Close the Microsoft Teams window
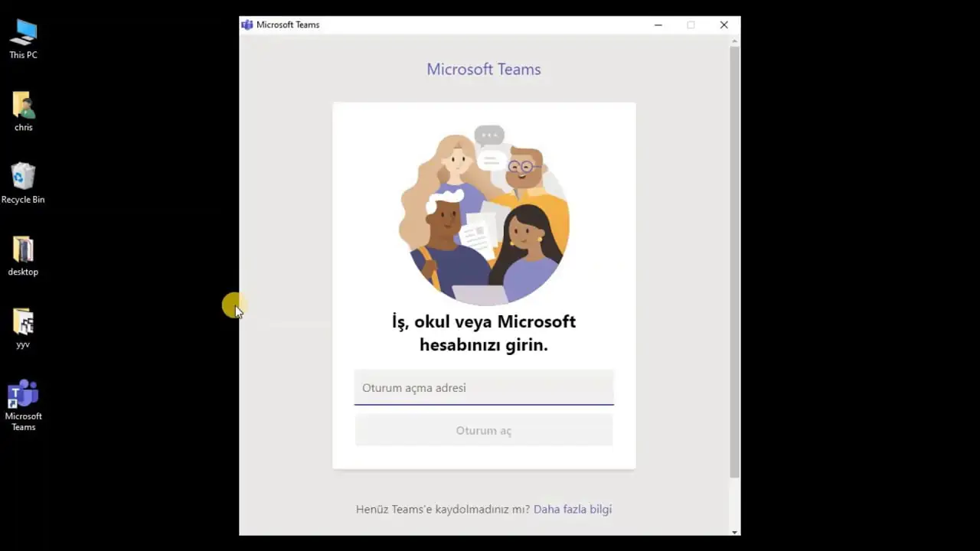The image size is (980, 551). click(724, 24)
